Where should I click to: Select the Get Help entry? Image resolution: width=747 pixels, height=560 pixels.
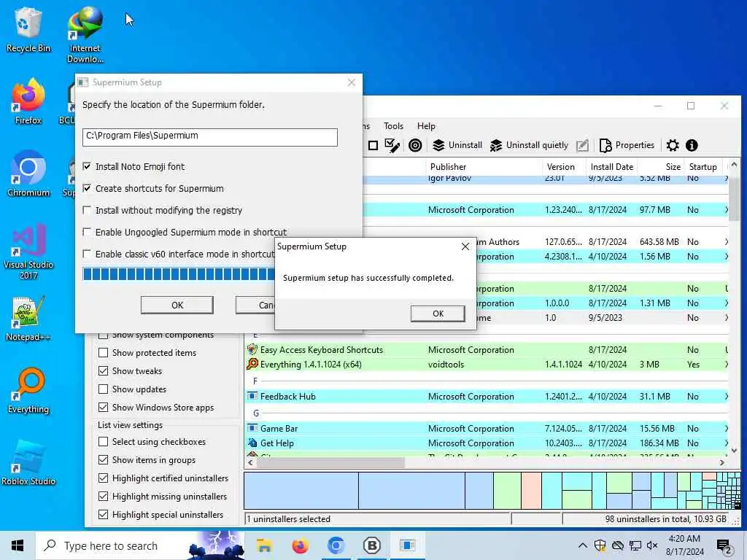(x=487, y=443)
